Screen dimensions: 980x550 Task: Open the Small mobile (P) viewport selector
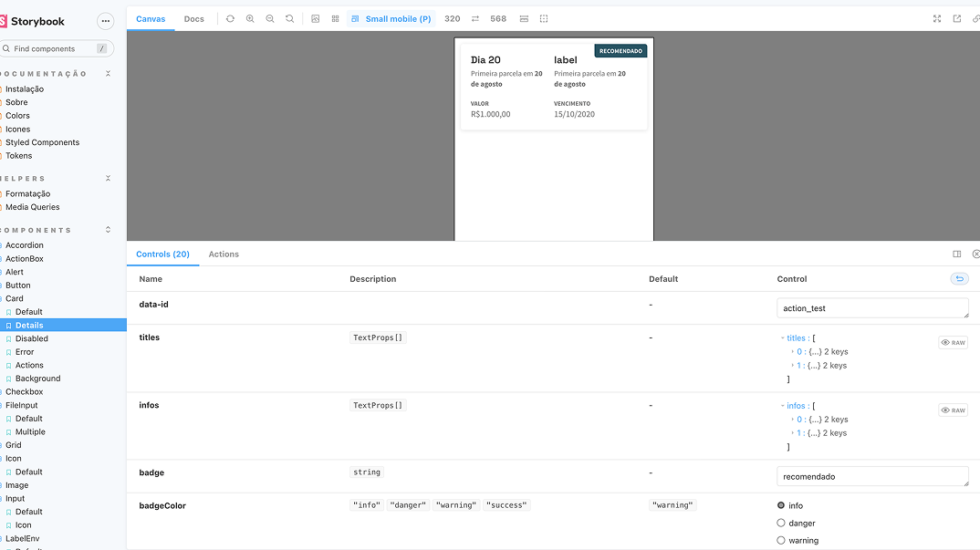(391, 19)
